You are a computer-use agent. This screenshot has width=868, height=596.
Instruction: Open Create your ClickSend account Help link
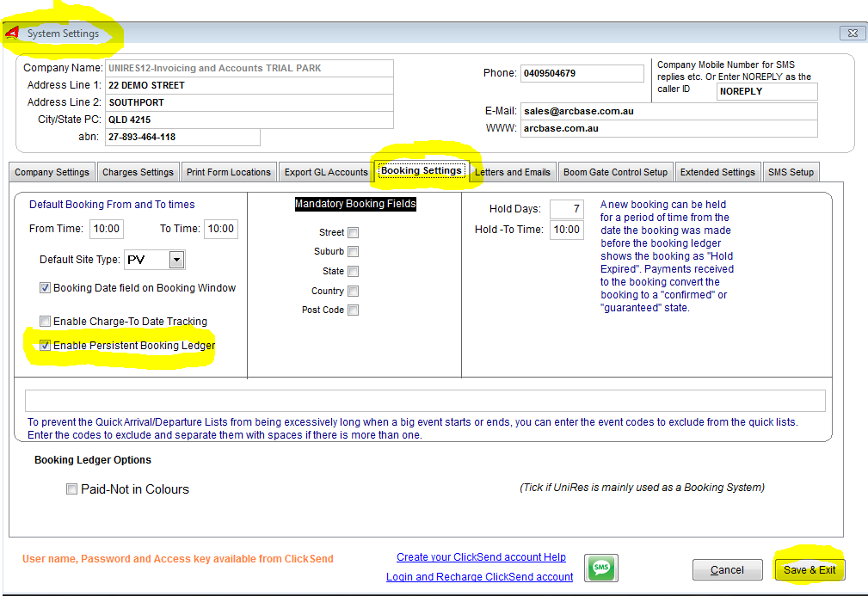[x=481, y=557]
